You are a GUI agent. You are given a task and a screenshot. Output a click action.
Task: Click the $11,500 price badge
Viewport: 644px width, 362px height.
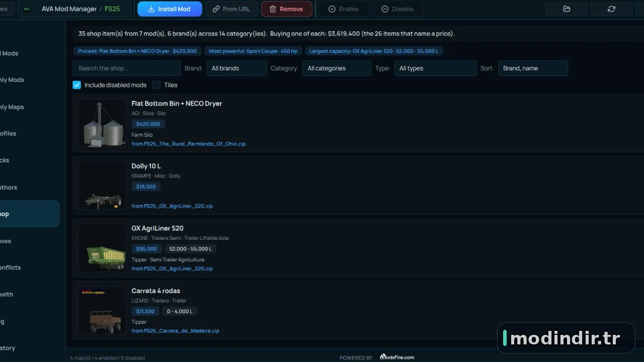(x=145, y=311)
